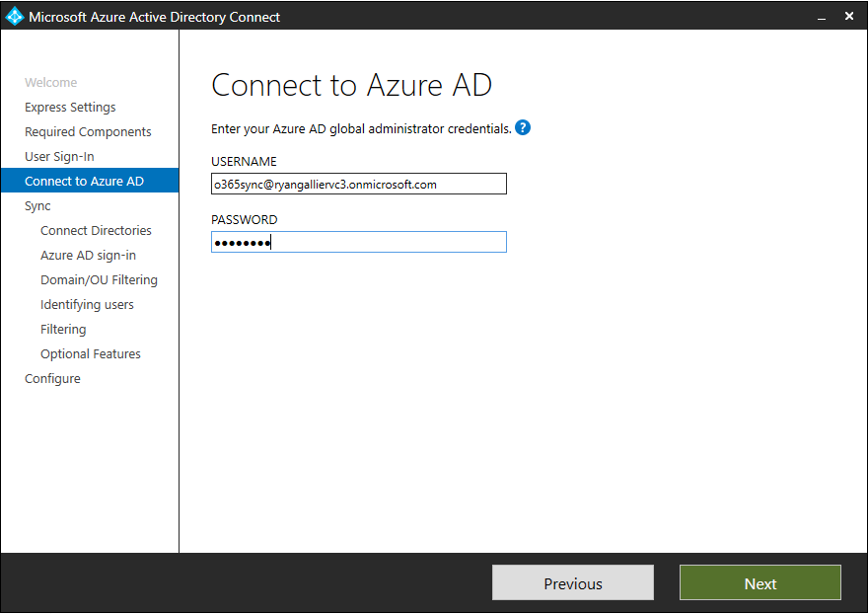Go to Domain/OU Filtering step
This screenshot has height=614, width=868.
tap(99, 279)
